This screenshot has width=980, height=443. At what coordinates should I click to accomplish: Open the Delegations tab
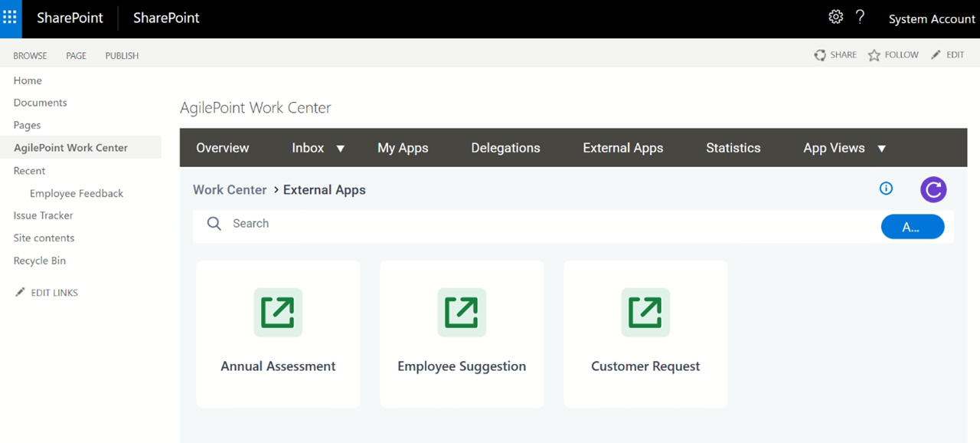506,148
